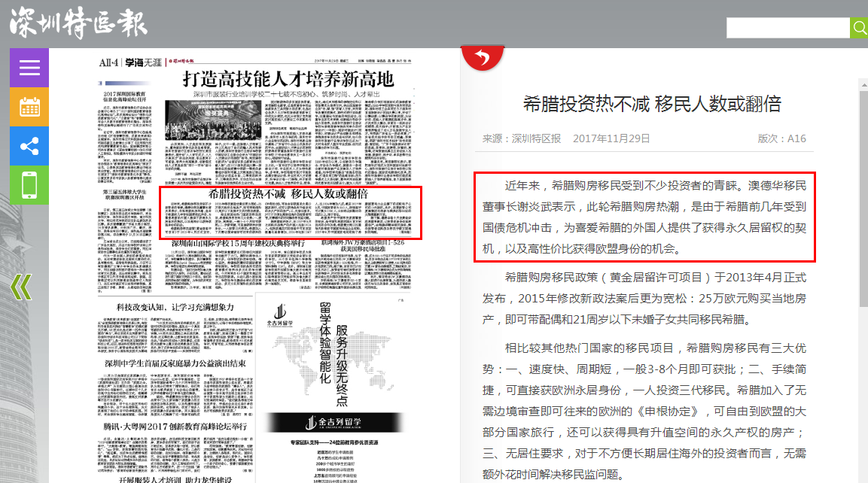Open 开展服装人才培训 article at page bottom

(175, 479)
